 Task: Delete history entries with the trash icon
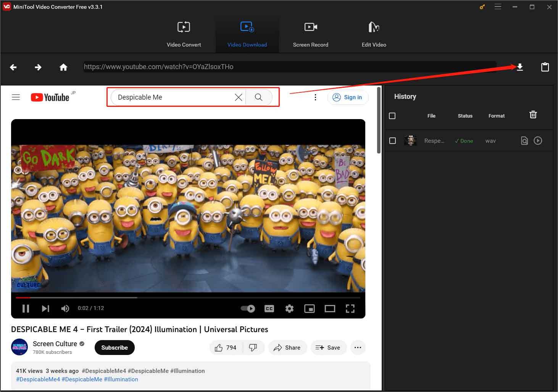click(533, 114)
